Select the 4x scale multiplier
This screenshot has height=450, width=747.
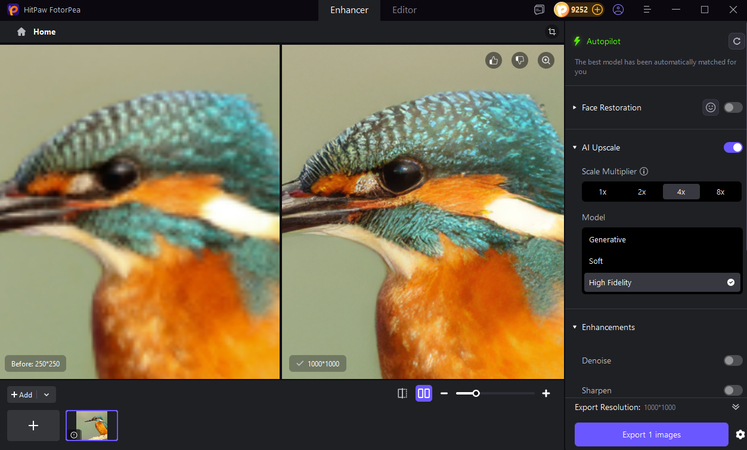pyautogui.click(x=681, y=192)
